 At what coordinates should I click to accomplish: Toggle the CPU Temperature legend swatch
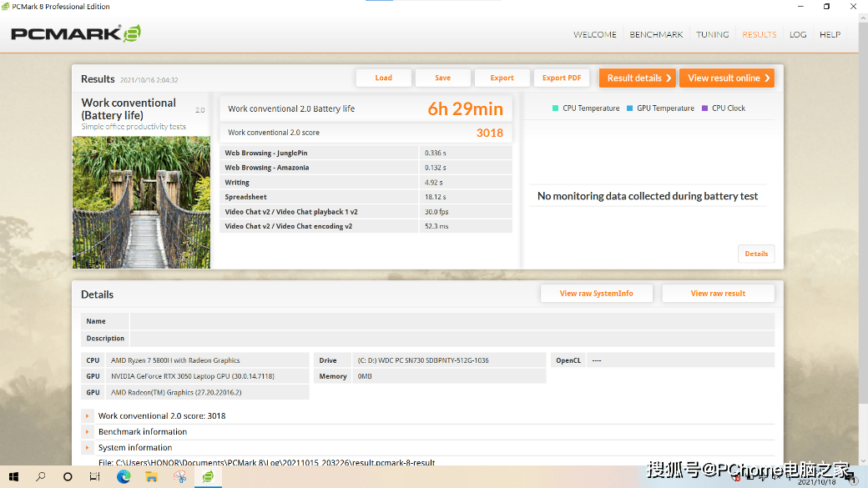tap(556, 108)
